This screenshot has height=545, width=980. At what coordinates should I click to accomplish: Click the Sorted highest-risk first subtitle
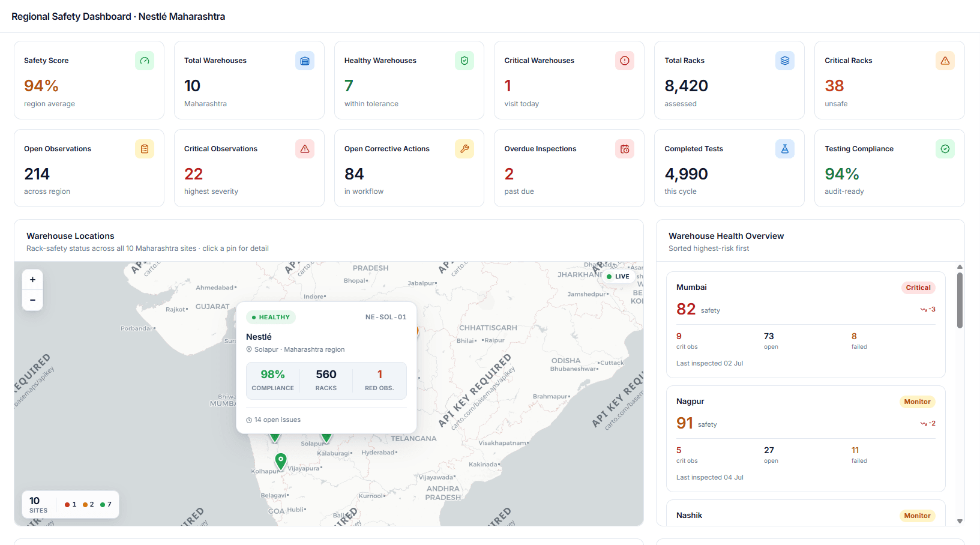[709, 248]
